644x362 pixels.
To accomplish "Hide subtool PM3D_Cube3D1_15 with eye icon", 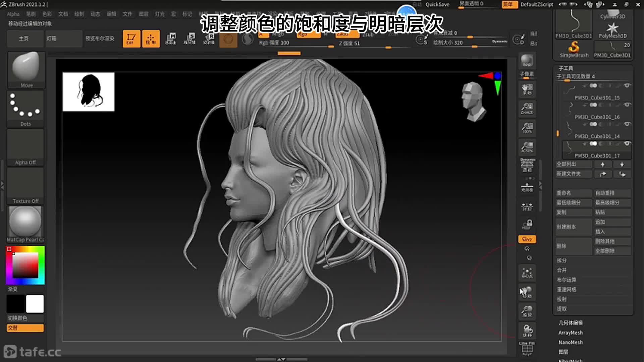I will coord(627,86).
